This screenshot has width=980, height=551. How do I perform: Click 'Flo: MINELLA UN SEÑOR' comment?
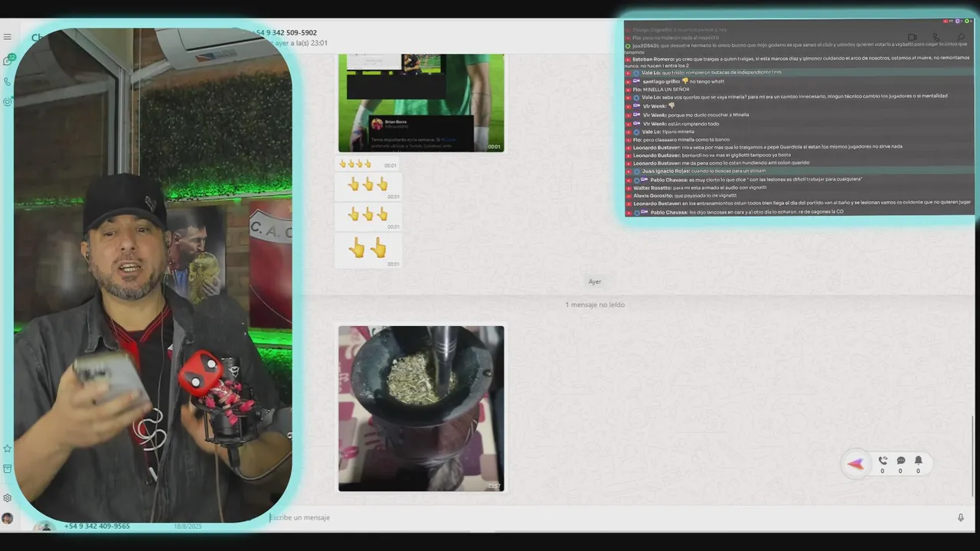coord(658,90)
